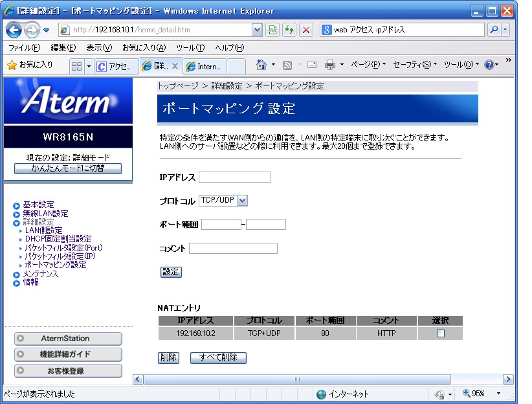Open the ツール(O) command menu
Screen dimensions: 532x404
(x=461, y=65)
